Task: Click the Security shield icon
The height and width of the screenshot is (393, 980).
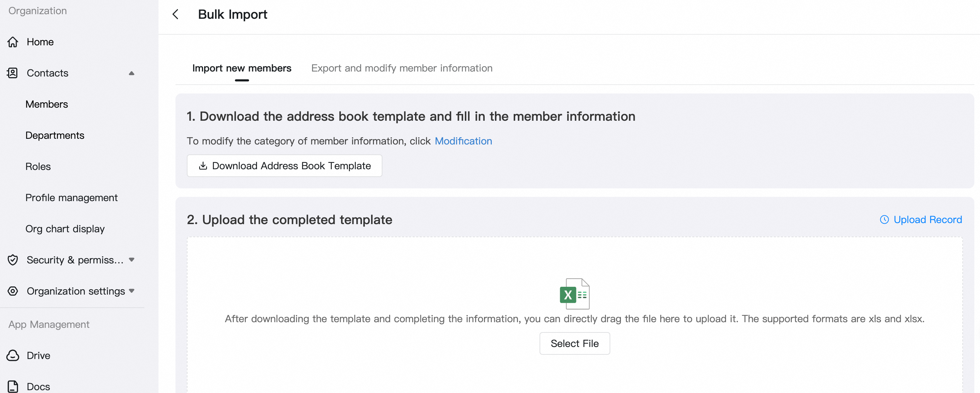Action: click(x=13, y=260)
